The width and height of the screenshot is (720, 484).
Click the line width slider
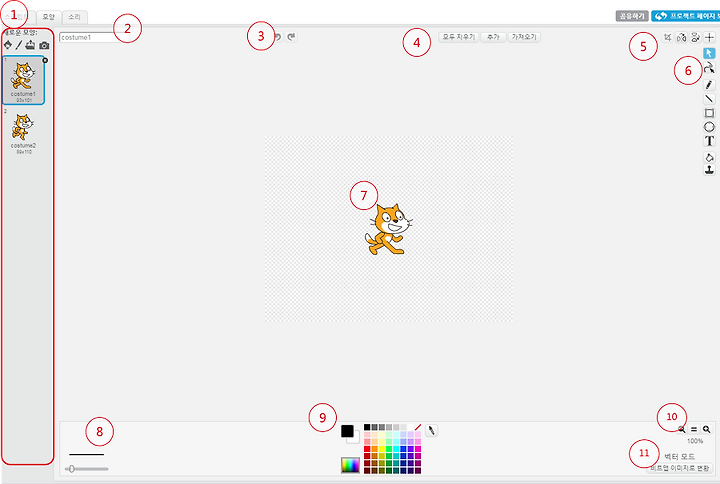(87, 469)
